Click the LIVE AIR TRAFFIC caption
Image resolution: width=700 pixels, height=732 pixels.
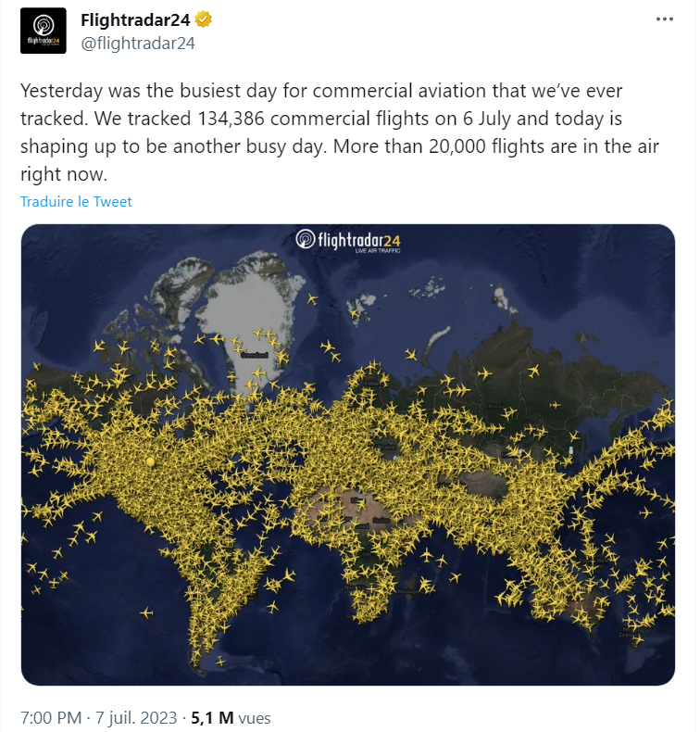(378, 252)
